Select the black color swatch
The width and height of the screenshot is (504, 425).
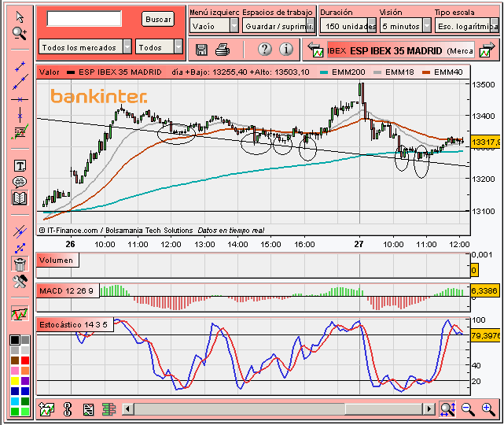click(x=15, y=340)
